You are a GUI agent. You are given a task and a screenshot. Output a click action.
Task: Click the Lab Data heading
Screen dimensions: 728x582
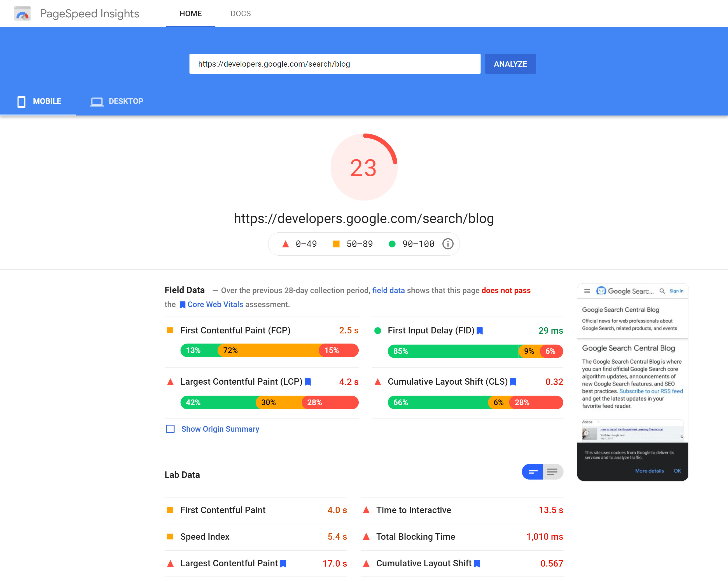(x=182, y=475)
